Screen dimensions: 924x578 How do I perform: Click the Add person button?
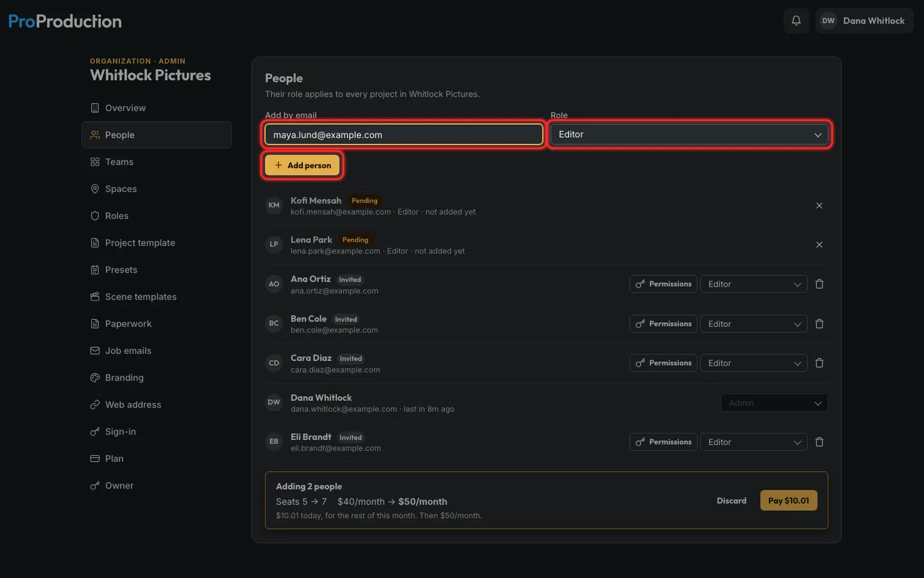click(302, 165)
